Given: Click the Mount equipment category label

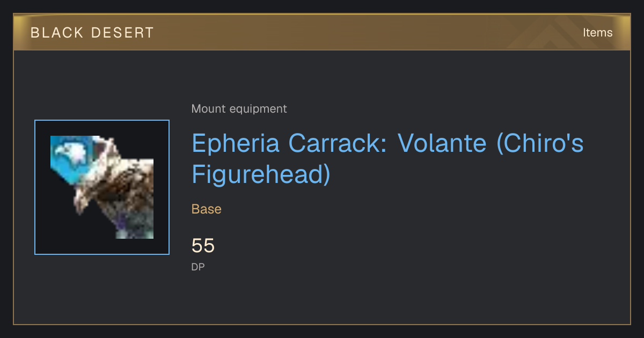Looking at the screenshot, I should click(x=239, y=109).
